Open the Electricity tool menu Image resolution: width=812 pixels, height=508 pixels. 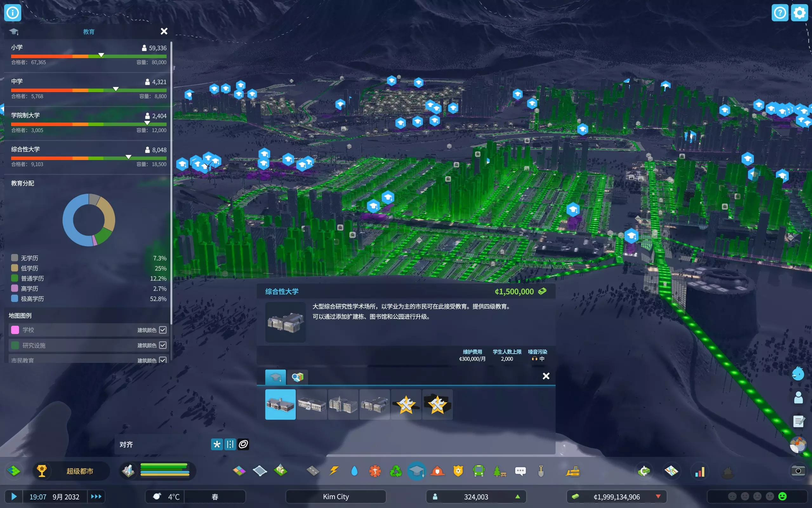coord(334,471)
